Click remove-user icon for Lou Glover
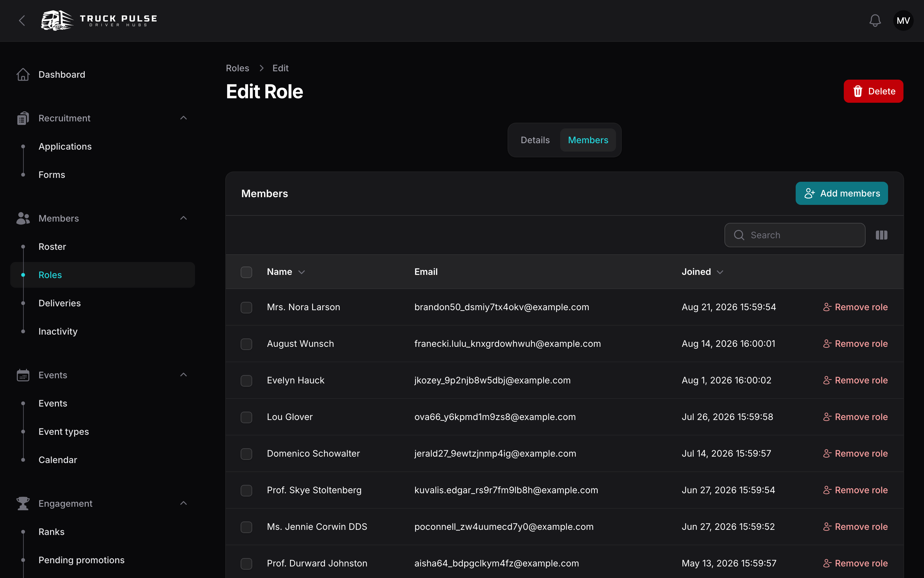This screenshot has width=924, height=578. click(827, 417)
